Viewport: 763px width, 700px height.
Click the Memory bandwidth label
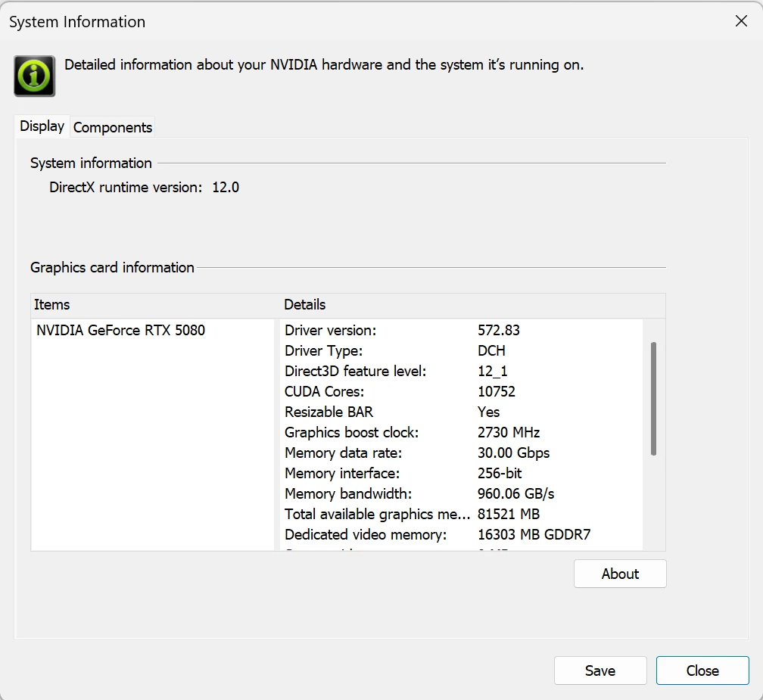point(348,493)
